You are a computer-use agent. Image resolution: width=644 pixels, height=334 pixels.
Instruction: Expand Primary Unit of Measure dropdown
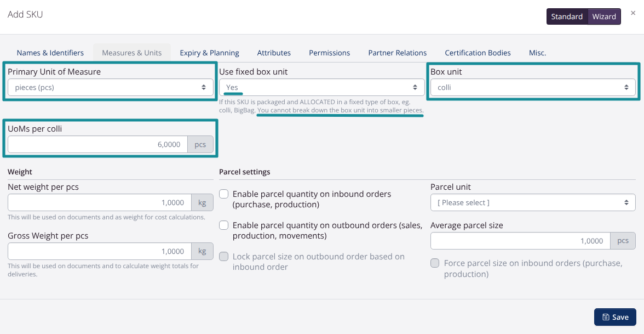(111, 87)
